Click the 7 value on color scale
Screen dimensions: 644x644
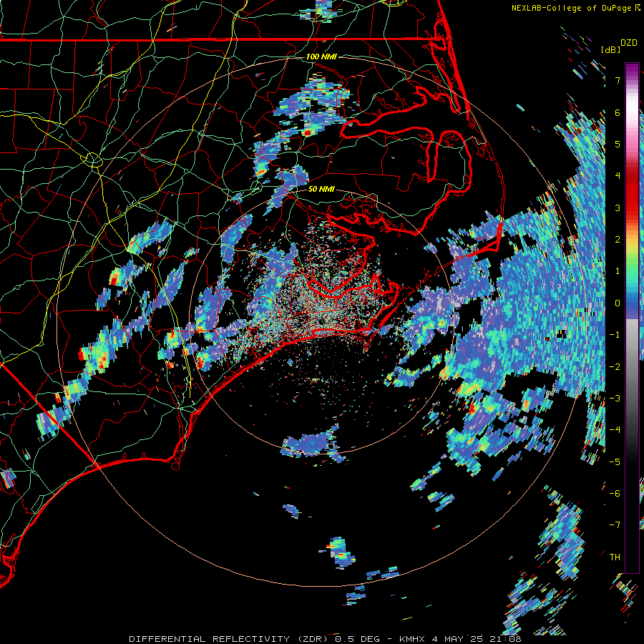point(618,80)
